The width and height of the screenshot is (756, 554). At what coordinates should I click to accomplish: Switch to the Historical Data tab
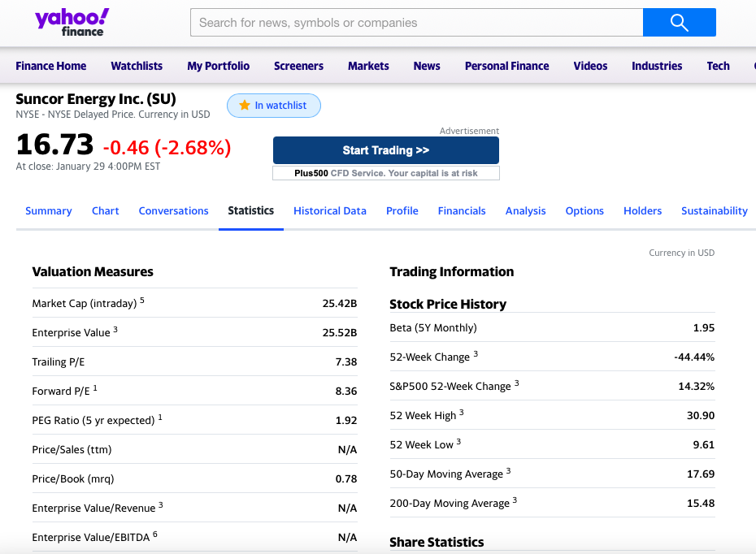330,211
